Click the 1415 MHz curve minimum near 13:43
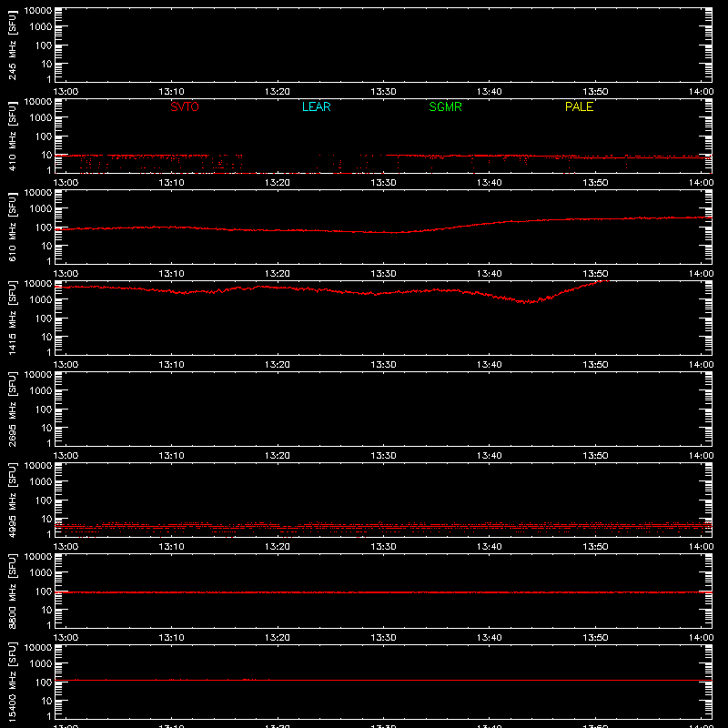728x728 pixels. (527, 302)
